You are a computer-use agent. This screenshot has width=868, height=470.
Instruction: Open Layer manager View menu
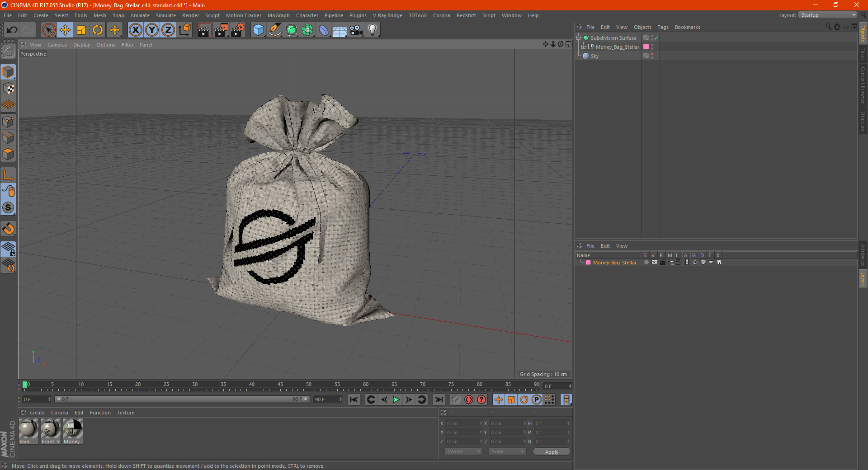pos(622,246)
